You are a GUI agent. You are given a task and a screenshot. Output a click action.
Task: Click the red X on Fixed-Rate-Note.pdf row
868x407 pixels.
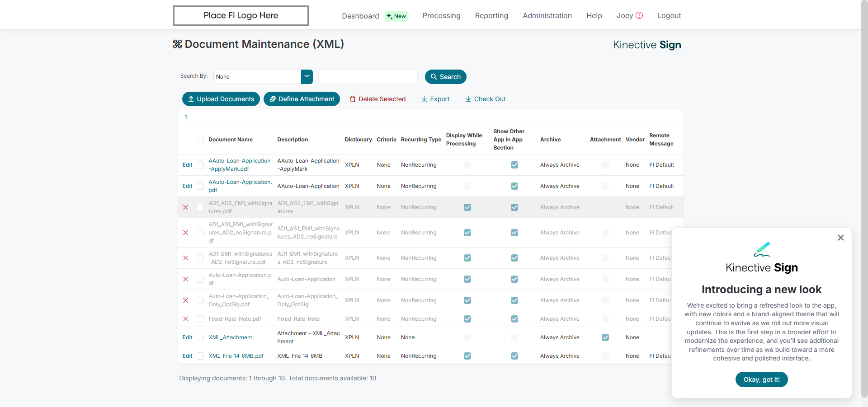(185, 319)
